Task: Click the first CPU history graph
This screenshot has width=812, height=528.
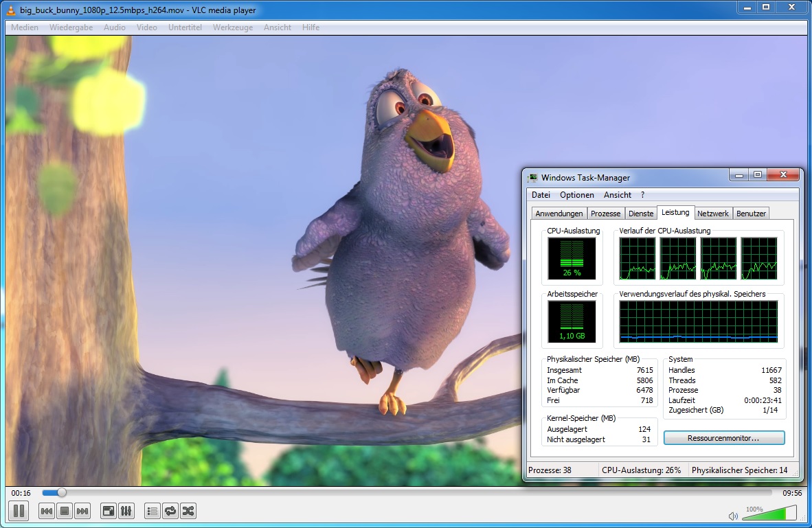Action: 637,258
